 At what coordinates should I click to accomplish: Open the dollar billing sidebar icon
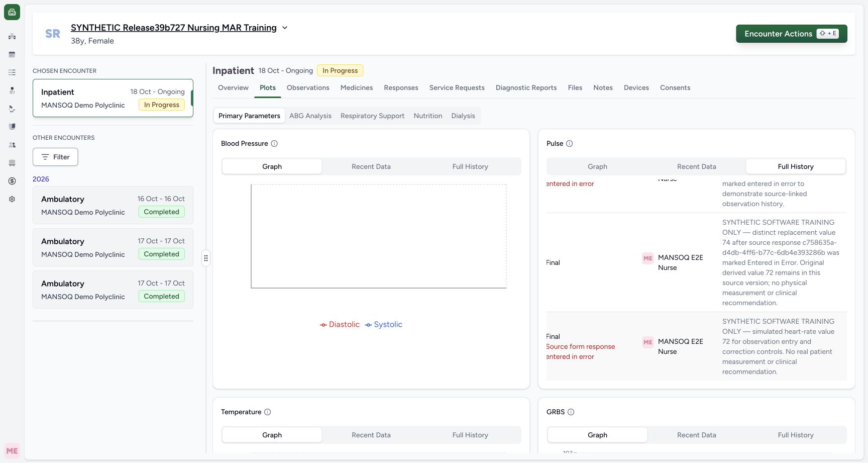click(12, 181)
